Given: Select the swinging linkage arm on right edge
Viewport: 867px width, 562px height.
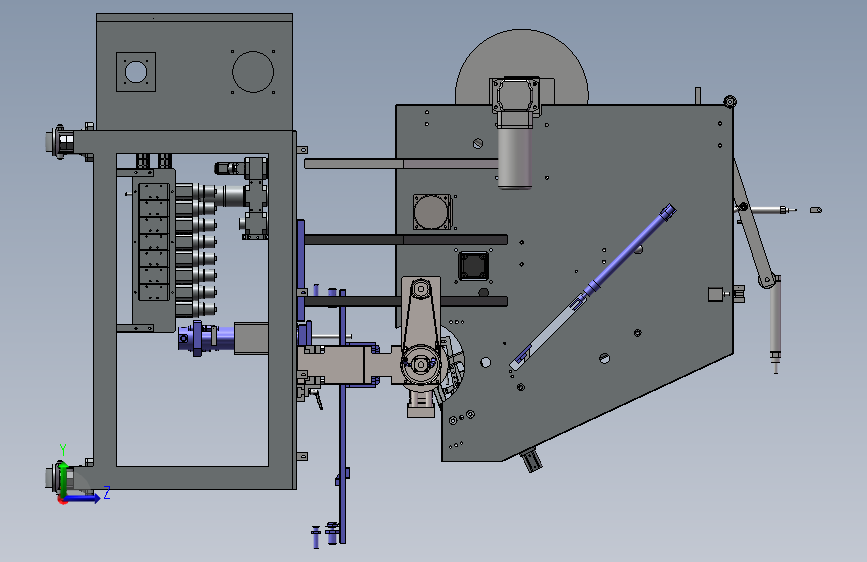Looking at the screenshot, I should [x=753, y=224].
